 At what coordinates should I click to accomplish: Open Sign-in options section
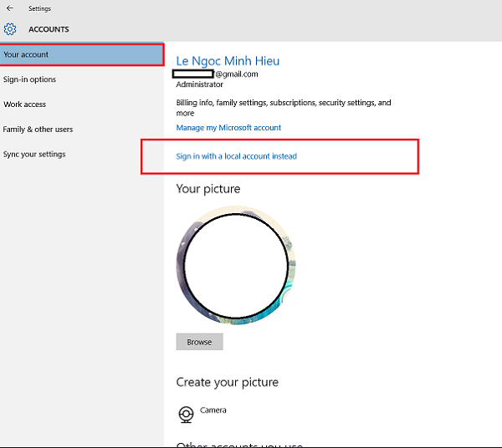tap(30, 79)
